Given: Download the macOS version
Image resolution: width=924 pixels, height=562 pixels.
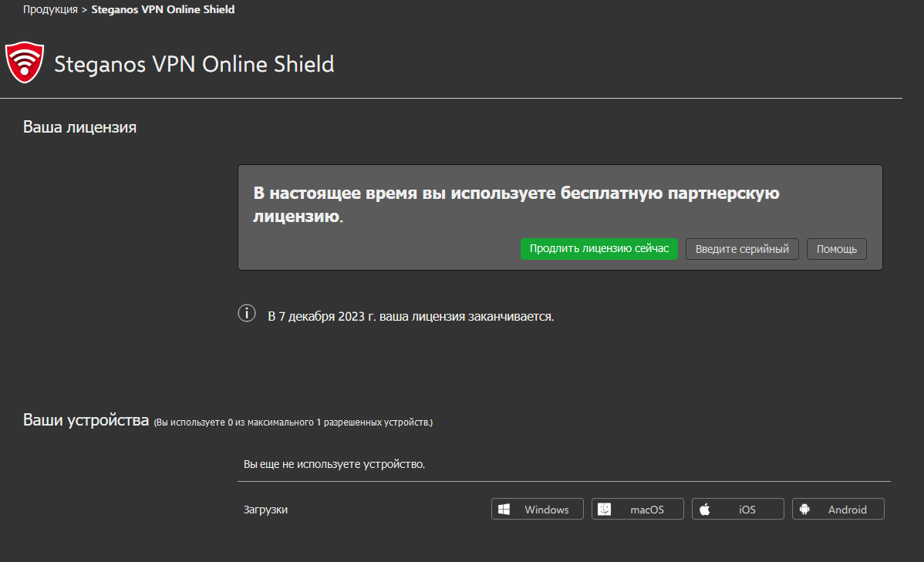Looking at the screenshot, I should (637, 509).
